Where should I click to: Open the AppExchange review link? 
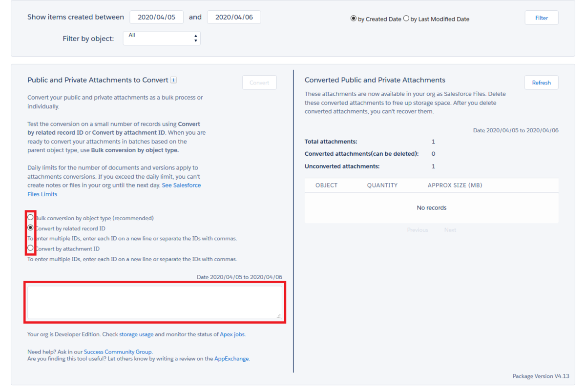231,358
